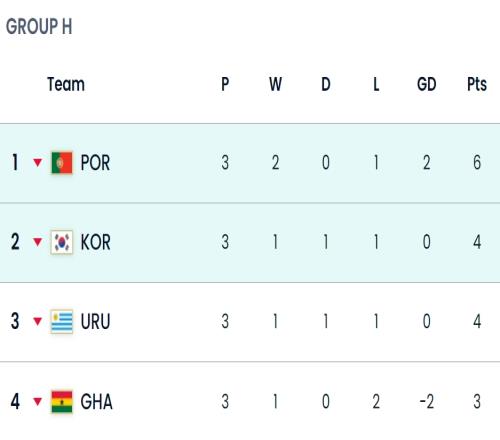Screen dimensions: 500x440
Task: Open the URU team link
Action: (x=95, y=322)
